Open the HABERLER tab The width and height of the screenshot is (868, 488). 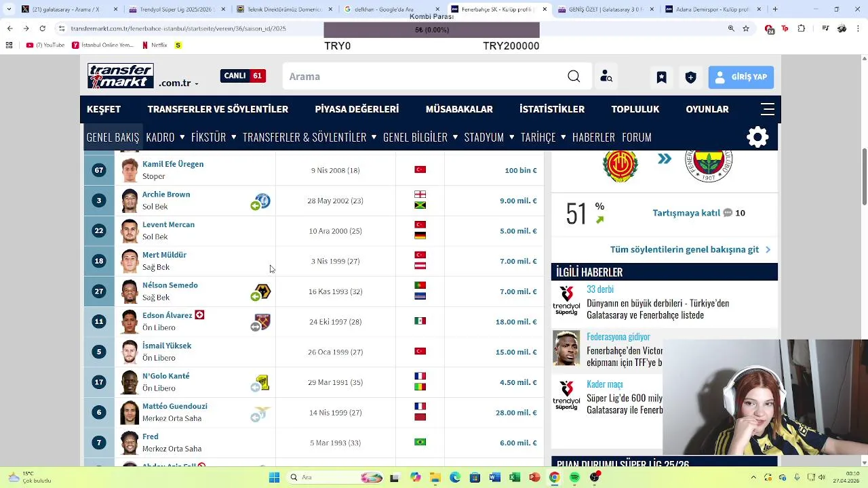[x=593, y=137]
